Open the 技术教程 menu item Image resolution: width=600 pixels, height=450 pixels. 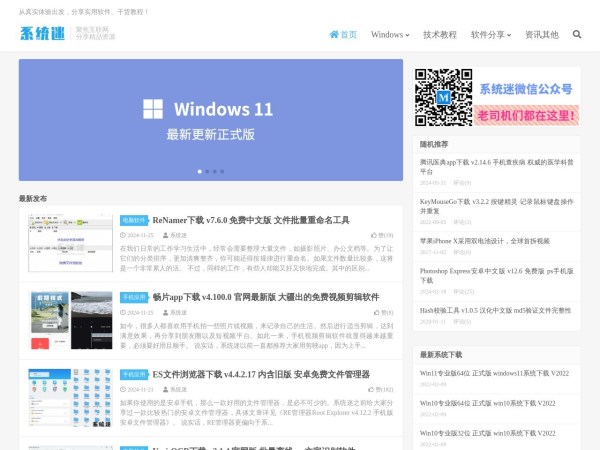coord(439,34)
